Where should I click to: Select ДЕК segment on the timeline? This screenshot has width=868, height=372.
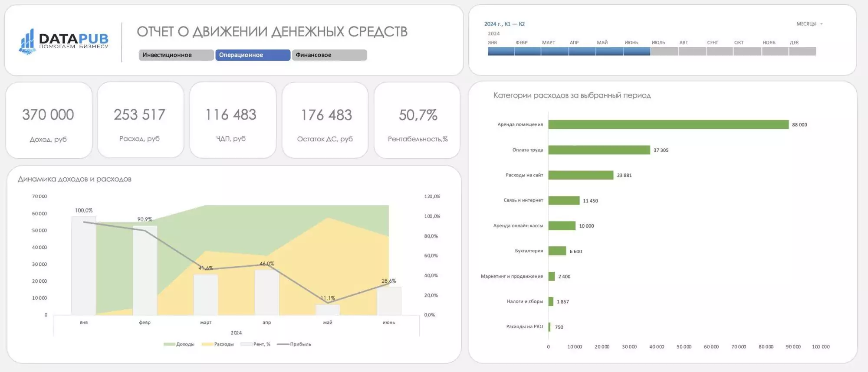802,52
